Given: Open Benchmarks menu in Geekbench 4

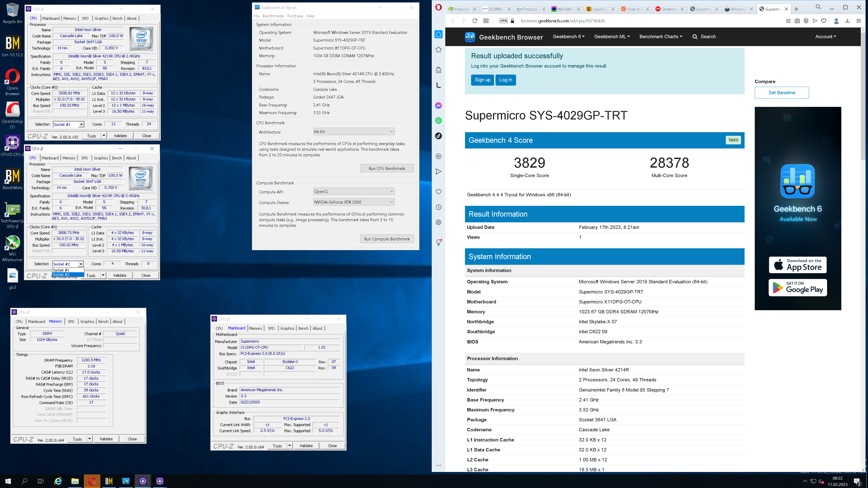Looking at the screenshot, I should pos(273,16).
